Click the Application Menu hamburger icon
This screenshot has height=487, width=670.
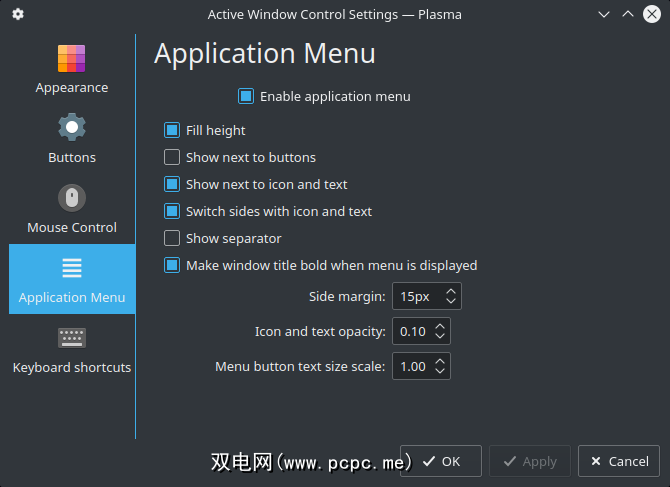coord(72,268)
